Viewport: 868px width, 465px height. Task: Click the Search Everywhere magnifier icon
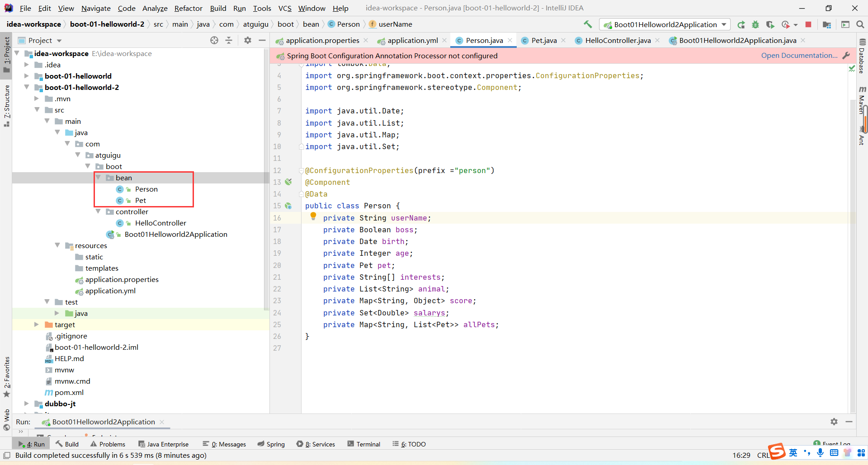click(860, 24)
